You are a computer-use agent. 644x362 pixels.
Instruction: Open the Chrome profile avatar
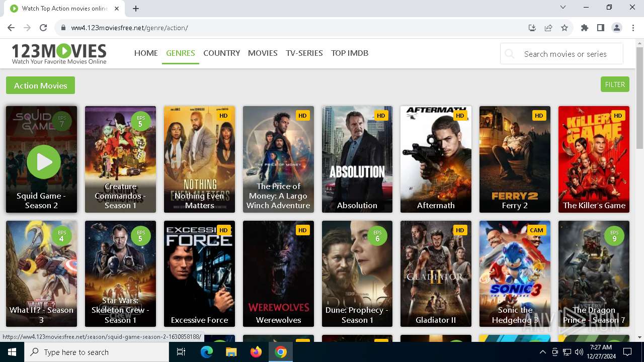(617, 28)
